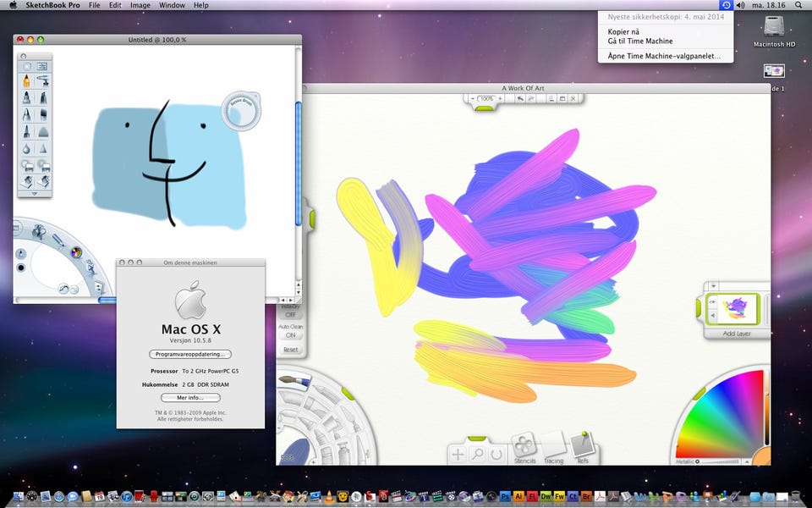The width and height of the screenshot is (812, 508).
Task: Click undo arrow in ArtRage top toolbar
Action: pos(519,98)
